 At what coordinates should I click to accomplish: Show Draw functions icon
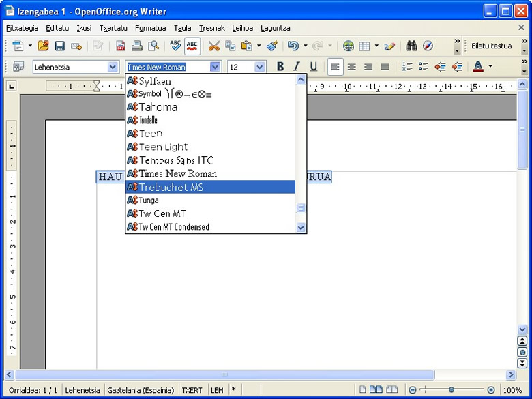pos(389,46)
